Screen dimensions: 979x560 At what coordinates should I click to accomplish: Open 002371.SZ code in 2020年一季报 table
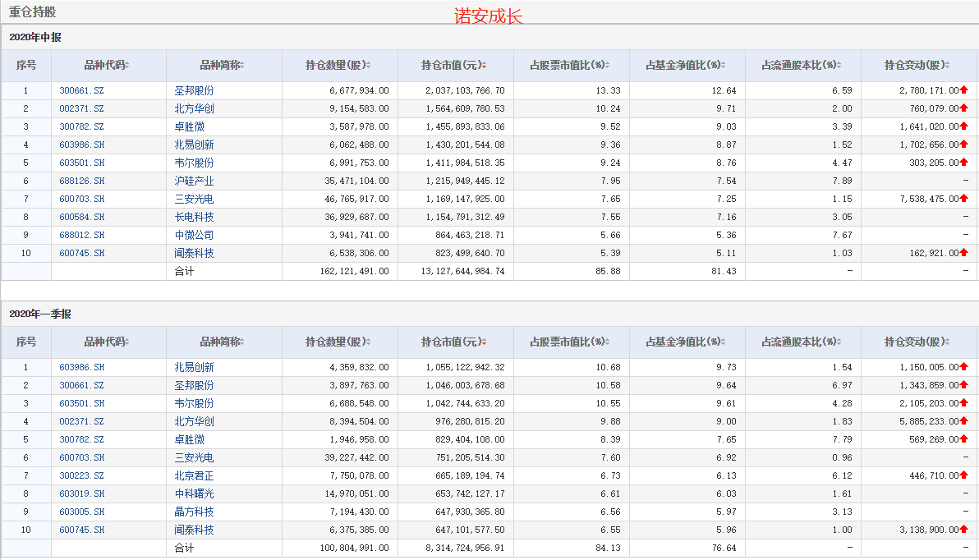(x=82, y=421)
